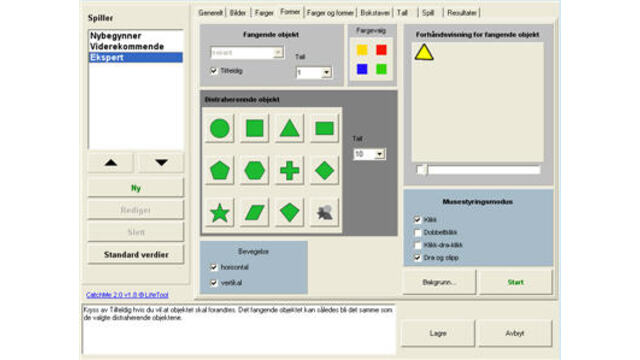Screen dimensions: 640x360
Task: Click the gray mouse picture icon
Action: coord(324,212)
